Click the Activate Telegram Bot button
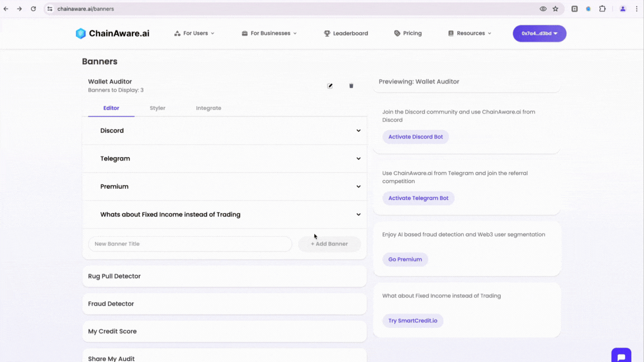This screenshot has height=362, width=644. coord(418,198)
